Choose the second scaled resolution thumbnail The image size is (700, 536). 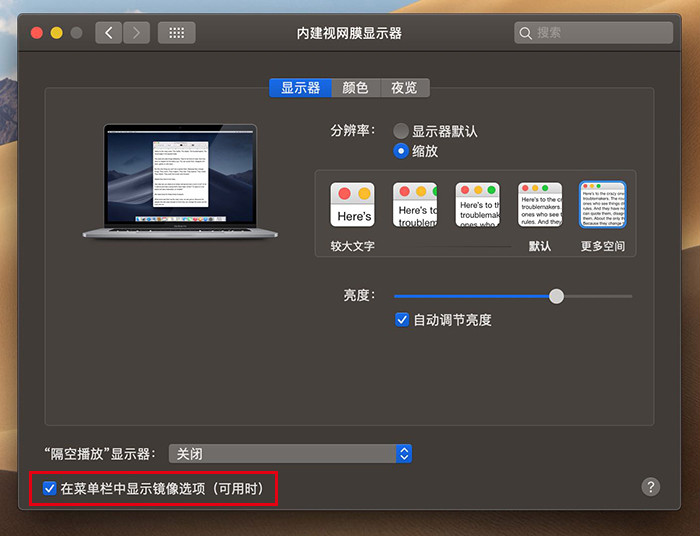(415, 205)
